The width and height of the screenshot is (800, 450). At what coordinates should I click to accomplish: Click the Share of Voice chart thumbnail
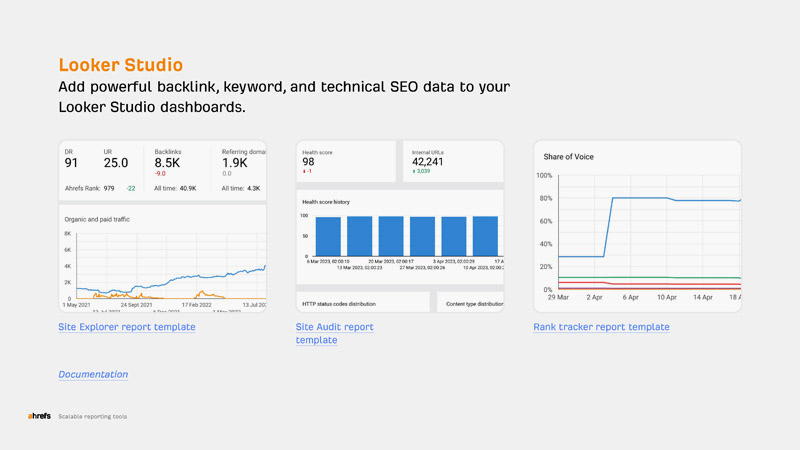[x=637, y=226]
